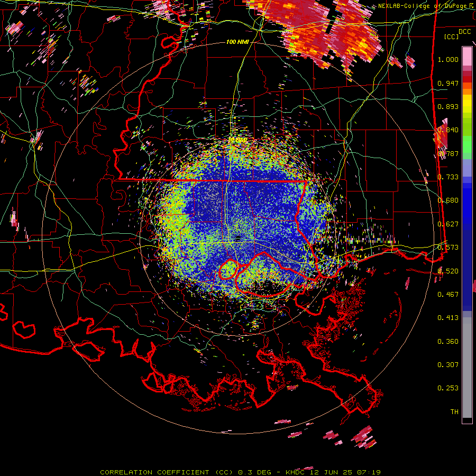The height and width of the screenshot is (476, 476).
Task: Click the 0.680 color scale value
Action: point(448,200)
